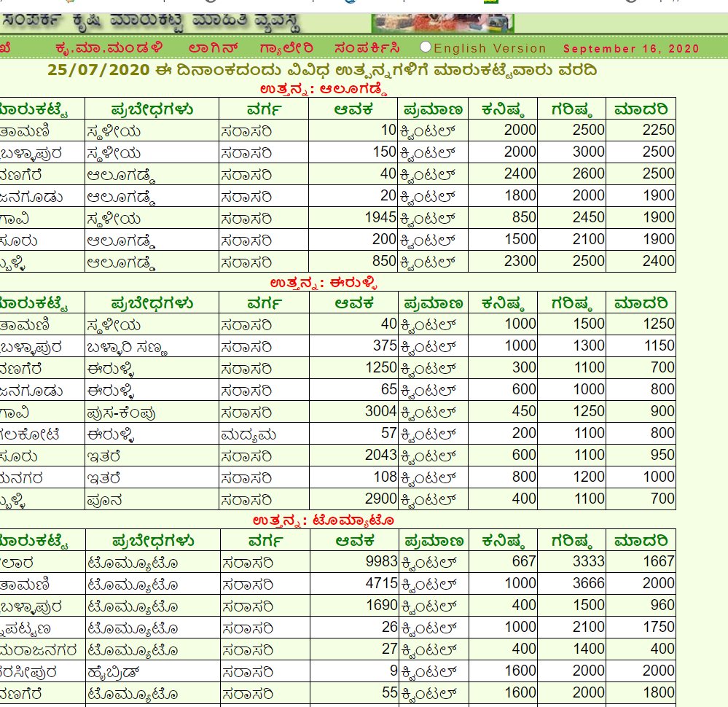
Task: Click onion variety ಬಳ್ಳಾರಿ ಸಣ್ಣ
Action: [128, 348]
